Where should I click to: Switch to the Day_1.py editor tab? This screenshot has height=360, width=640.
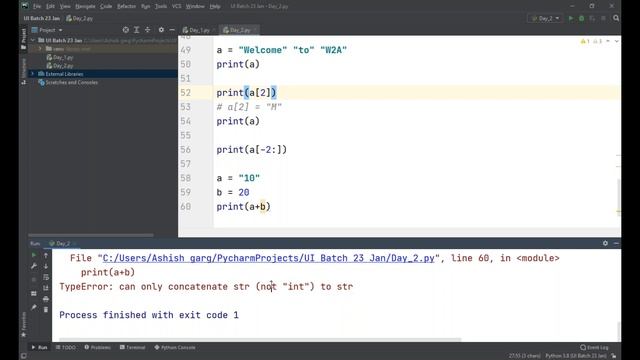pyautogui.click(x=198, y=30)
